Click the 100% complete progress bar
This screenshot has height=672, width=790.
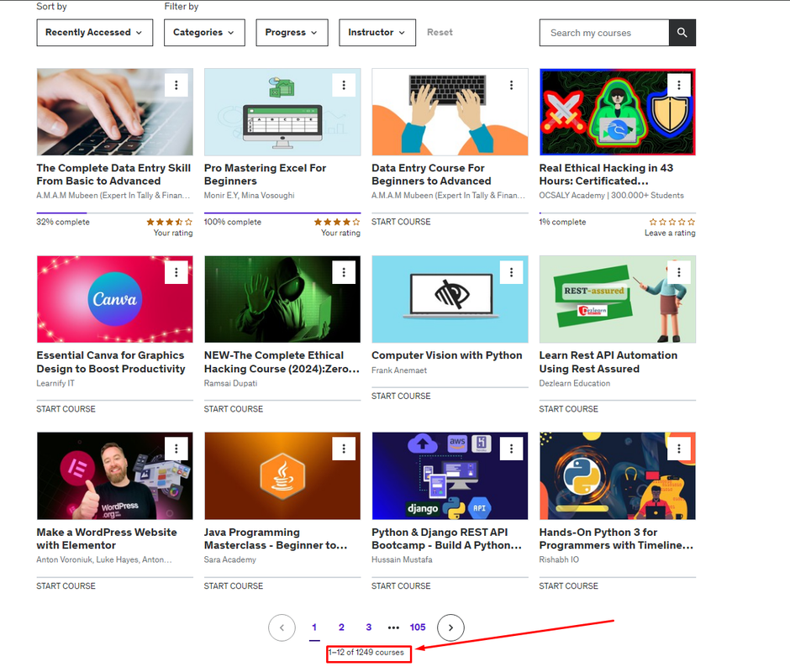click(282, 213)
